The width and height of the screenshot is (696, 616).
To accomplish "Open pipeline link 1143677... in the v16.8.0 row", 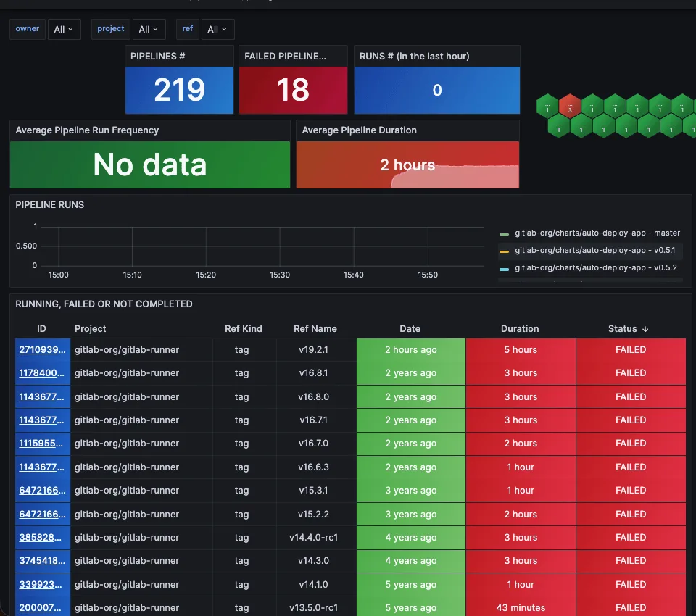I will (x=41, y=396).
